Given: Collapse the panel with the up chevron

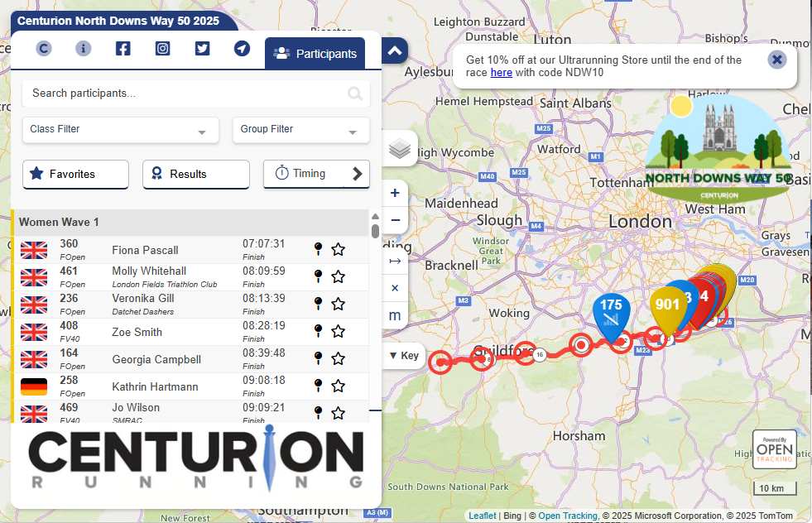Looking at the screenshot, I should pos(395,50).
